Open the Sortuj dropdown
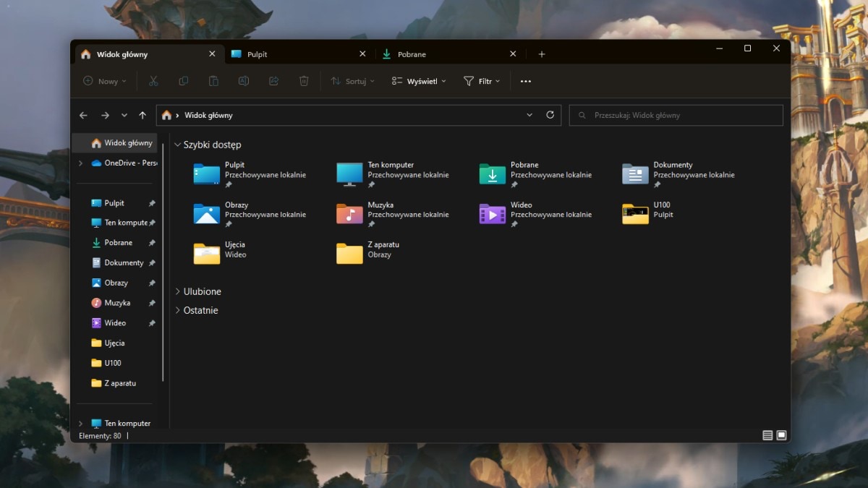This screenshot has width=868, height=488. tap(352, 81)
